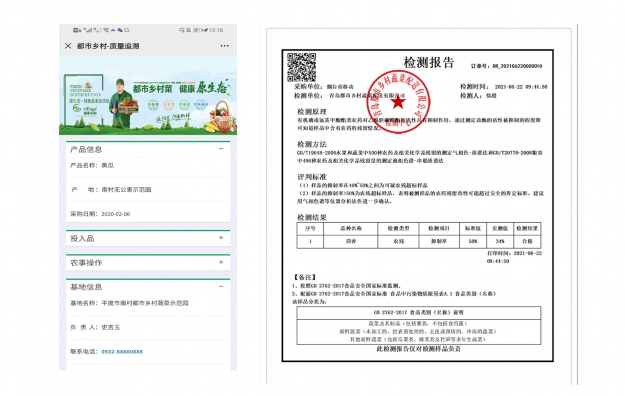
Task: Collapse the 产品信息 section
Action: [x=221, y=149]
